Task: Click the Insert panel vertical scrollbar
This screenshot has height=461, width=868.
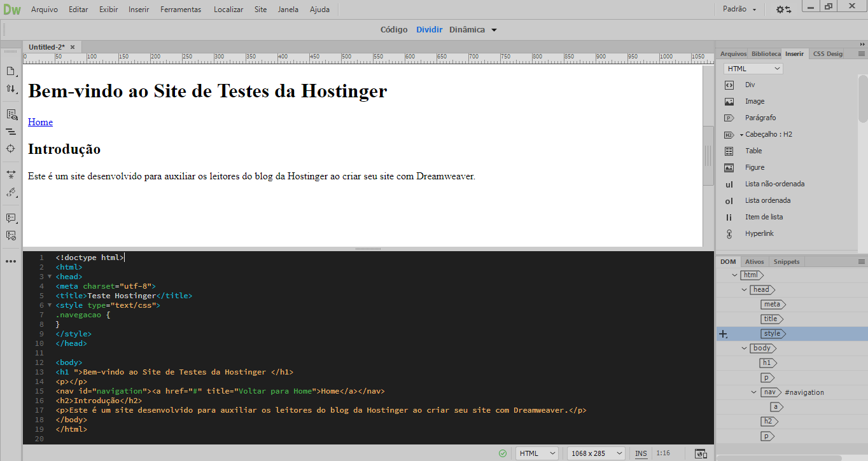Action: (x=863, y=99)
